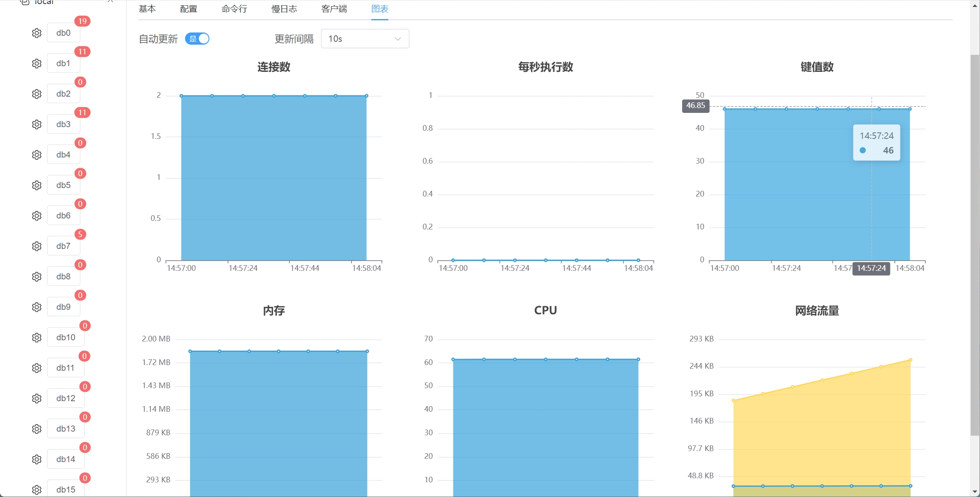Select the db0 database button
This screenshot has height=497, width=980.
[63, 33]
